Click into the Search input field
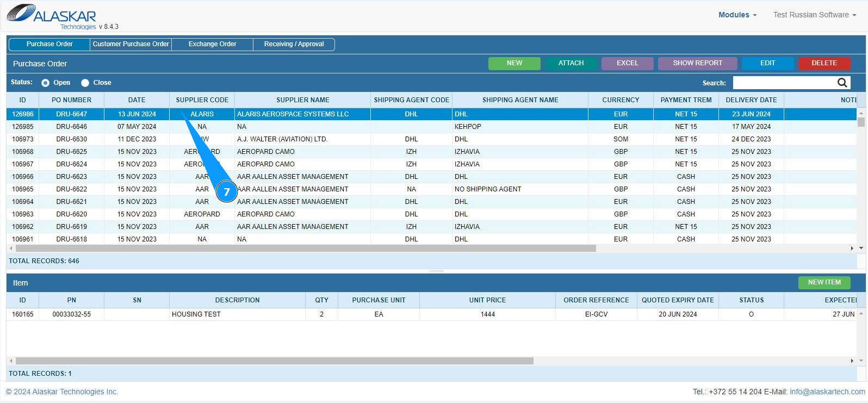Screen dimensions: 868x403 [783, 83]
